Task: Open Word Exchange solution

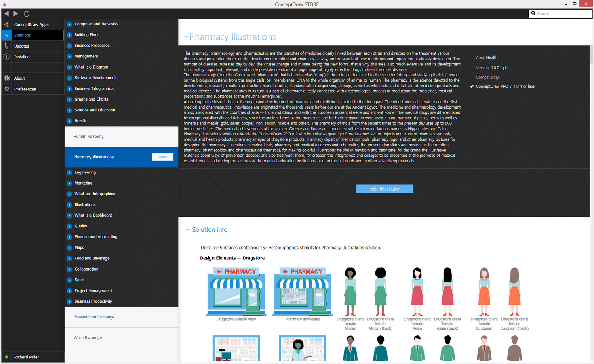Action: [x=121, y=338]
